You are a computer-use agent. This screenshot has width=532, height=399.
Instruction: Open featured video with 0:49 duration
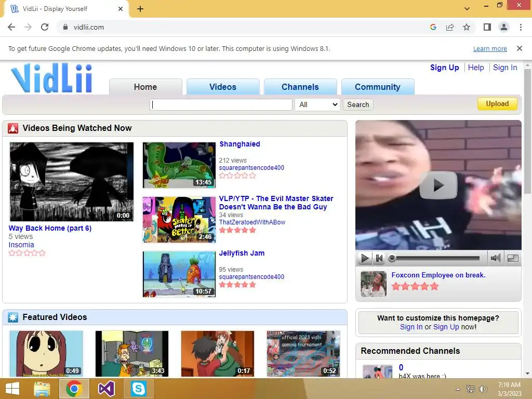point(46,353)
